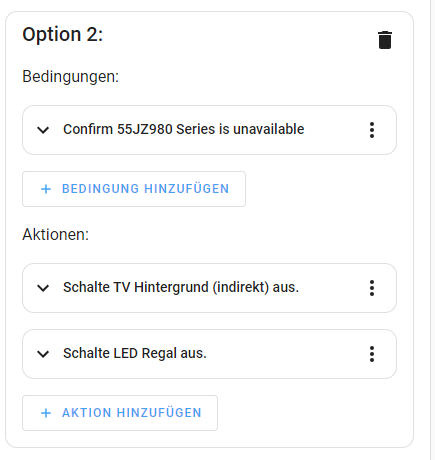This screenshot has width=435, height=460.
Task: Select the 'Confirm 55JZ980 Series is unavailable' row title
Action: pyautogui.click(x=184, y=129)
